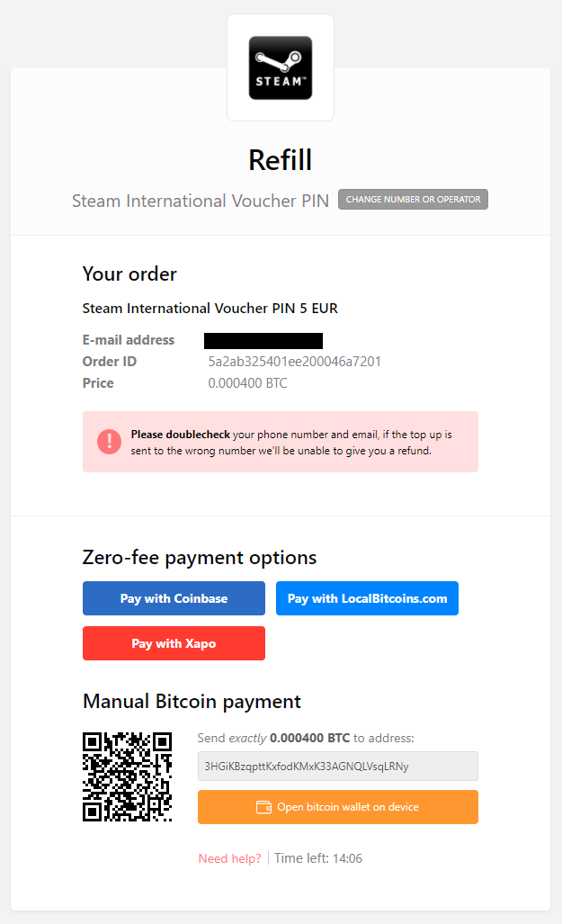Viewport: 562px width, 924px height.
Task: Click the Bitcoin payment QR code
Action: coord(128,776)
